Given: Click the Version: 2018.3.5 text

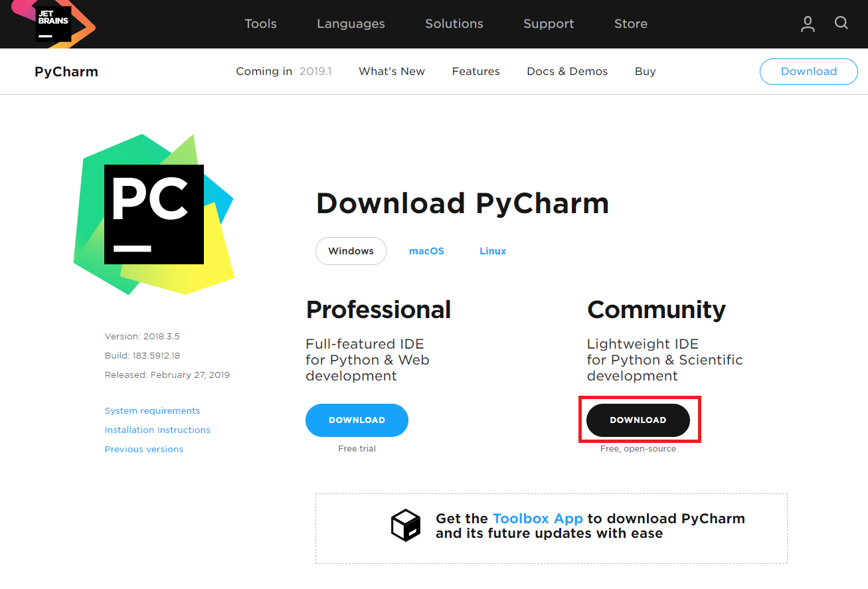Looking at the screenshot, I should (142, 337).
